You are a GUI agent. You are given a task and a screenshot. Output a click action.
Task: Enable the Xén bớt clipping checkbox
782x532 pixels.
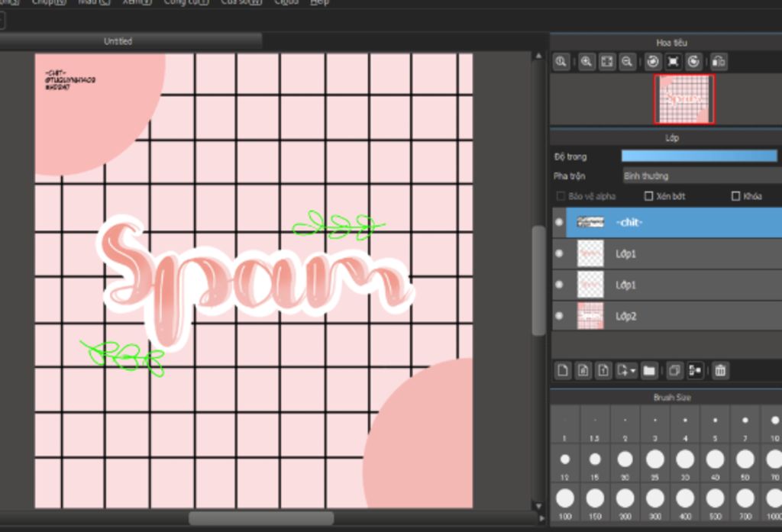(649, 196)
